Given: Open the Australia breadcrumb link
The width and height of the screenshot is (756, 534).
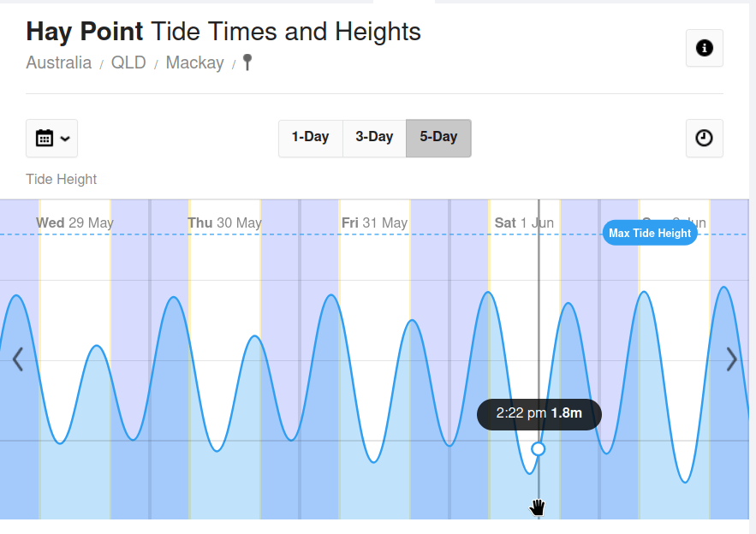Looking at the screenshot, I should click(x=59, y=62).
